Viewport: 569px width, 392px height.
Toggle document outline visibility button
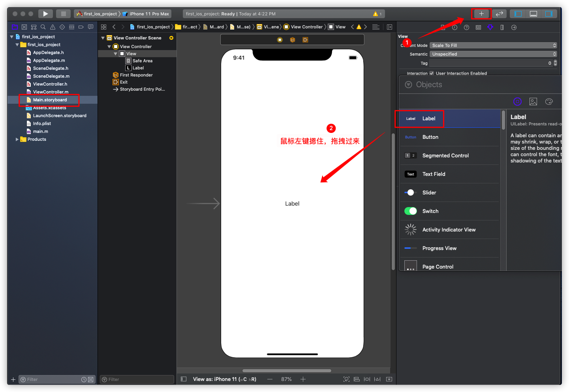click(x=183, y=379)
